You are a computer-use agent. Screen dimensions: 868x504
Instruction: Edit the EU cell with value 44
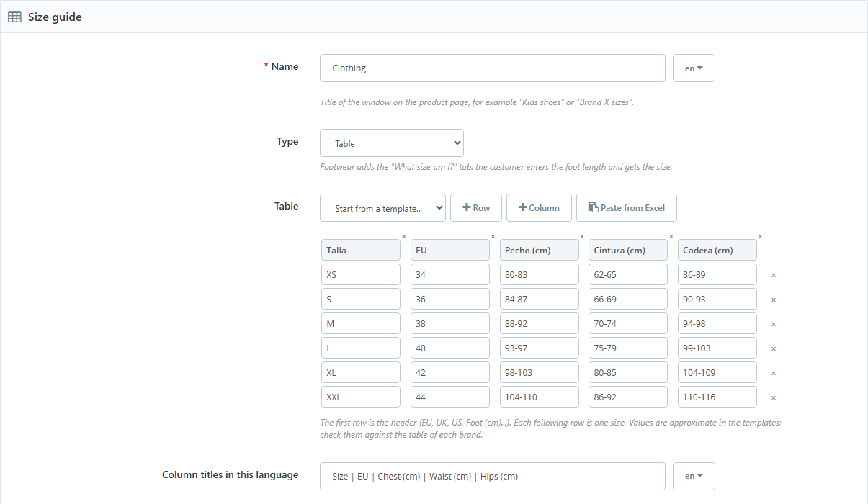450,397
